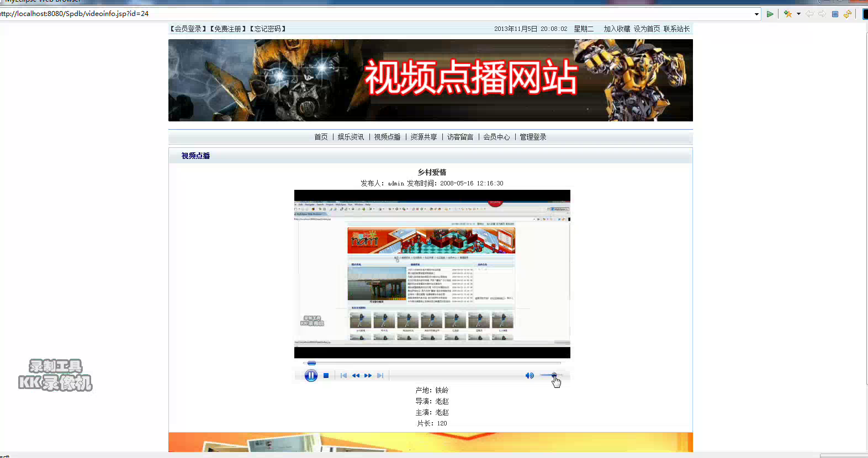The image size is (868, 458).
Task: Expand the URL address bar dropdown
Action: pos(756,14)
